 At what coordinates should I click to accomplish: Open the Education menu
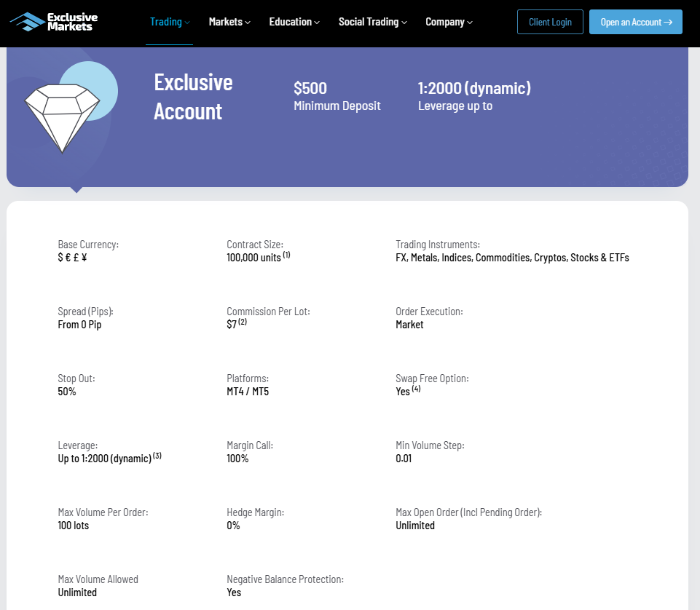pos(294,22)
